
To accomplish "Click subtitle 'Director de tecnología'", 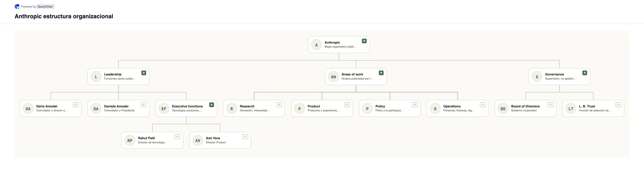I will [x=151, y=142].
